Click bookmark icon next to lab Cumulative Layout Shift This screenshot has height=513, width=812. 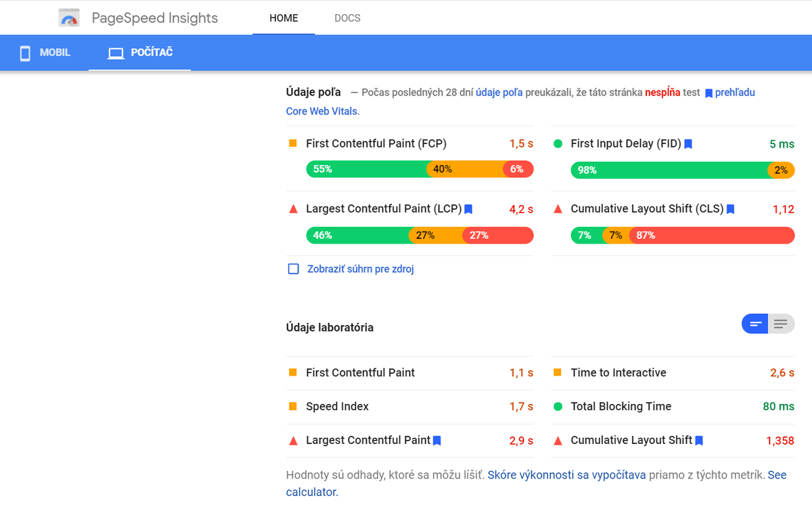click(x=699, y=441)
